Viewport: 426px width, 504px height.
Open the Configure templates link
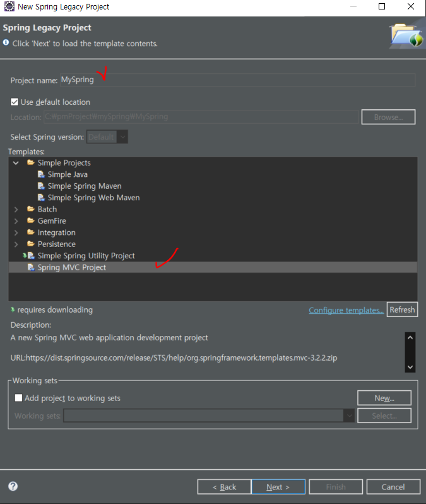pyautogui.click(x=346, y=310)
